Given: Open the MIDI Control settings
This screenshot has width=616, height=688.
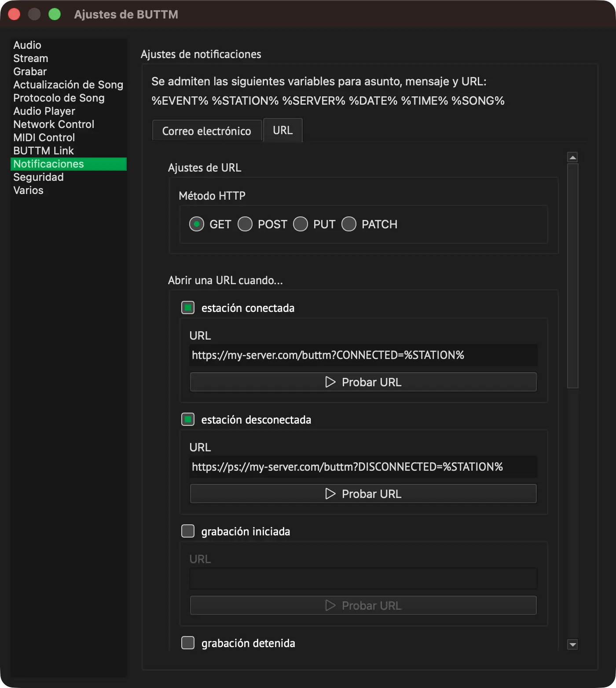Looking at the screenshot, I should coord(69,138).
